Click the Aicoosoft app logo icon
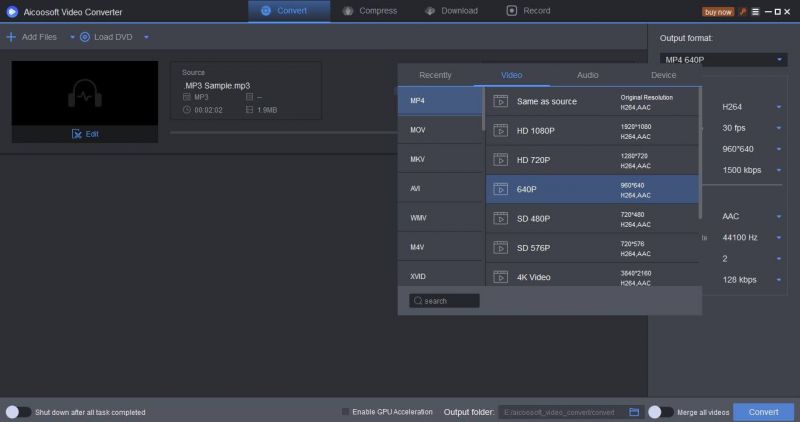 tap(12, 11)
